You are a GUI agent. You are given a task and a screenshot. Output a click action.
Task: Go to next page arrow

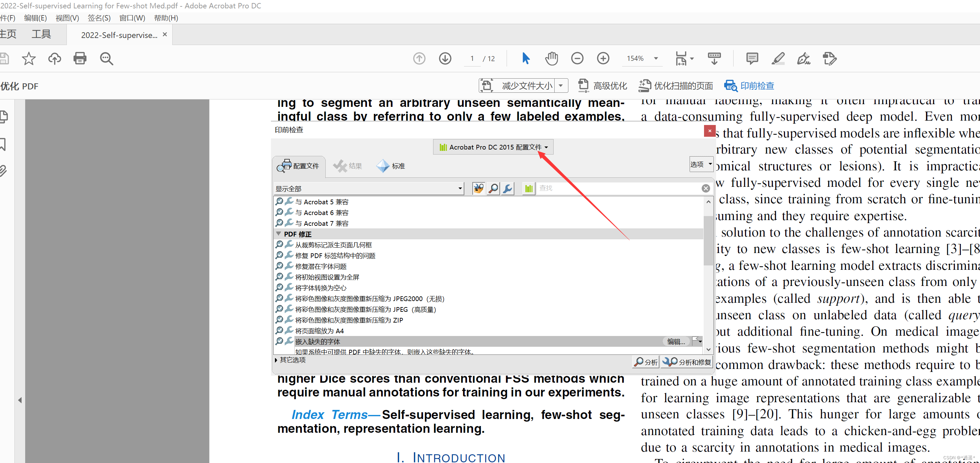(445, 58)
